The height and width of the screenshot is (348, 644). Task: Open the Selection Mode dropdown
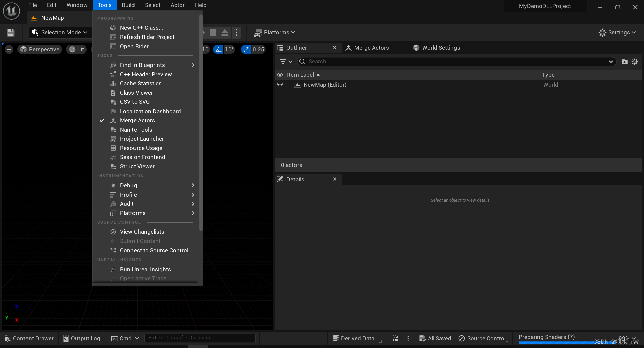(x=59, y=32)
